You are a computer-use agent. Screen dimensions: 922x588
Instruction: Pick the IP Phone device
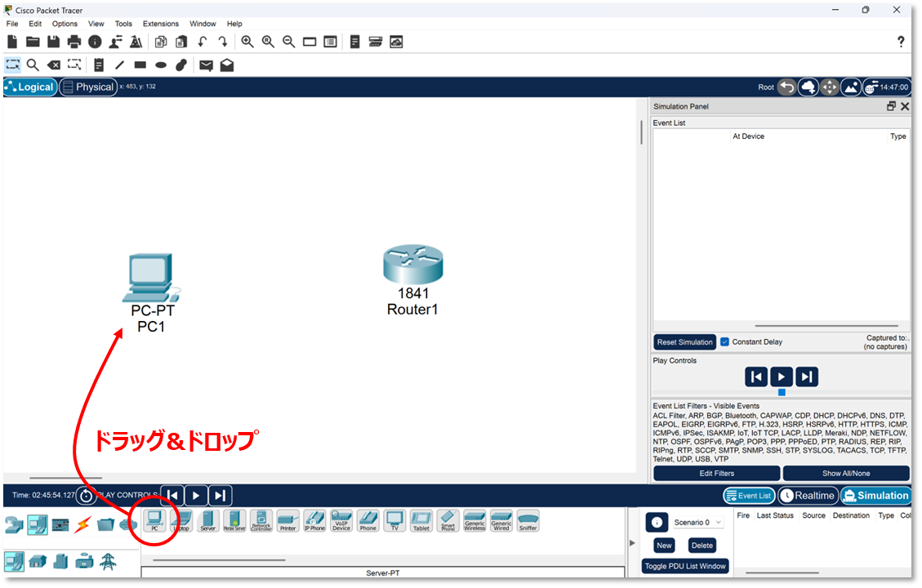click(314, 521)
